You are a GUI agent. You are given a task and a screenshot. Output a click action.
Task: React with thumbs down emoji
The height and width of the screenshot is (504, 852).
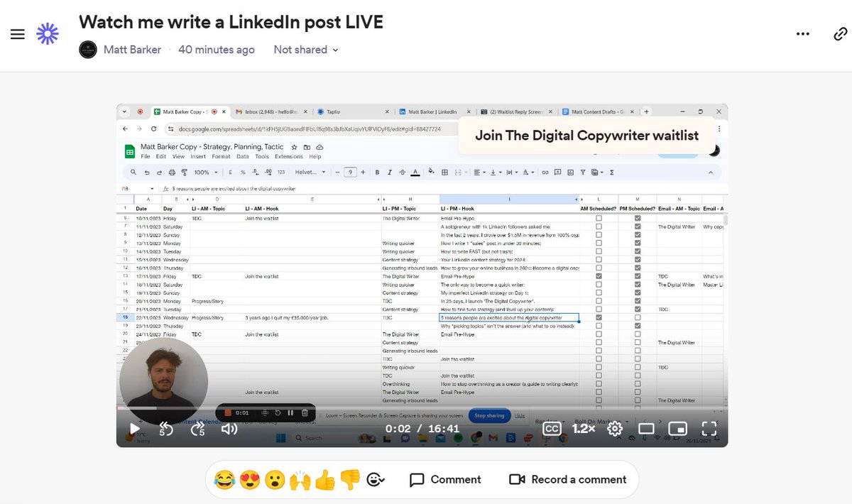click(x=349, y=480)
